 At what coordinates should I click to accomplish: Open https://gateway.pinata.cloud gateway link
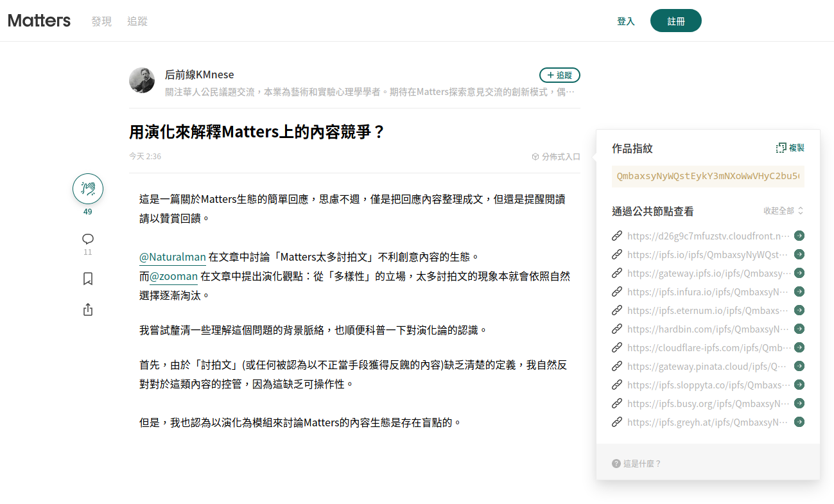708,366
